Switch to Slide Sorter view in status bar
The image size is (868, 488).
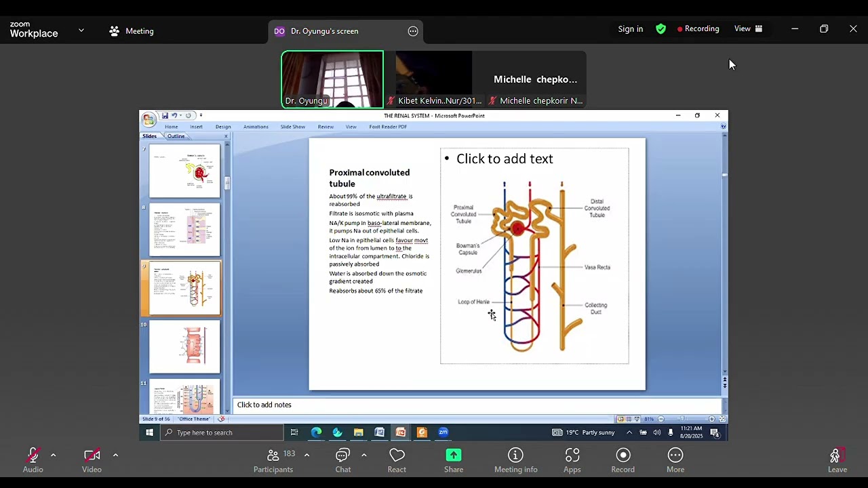pos(629,419)
